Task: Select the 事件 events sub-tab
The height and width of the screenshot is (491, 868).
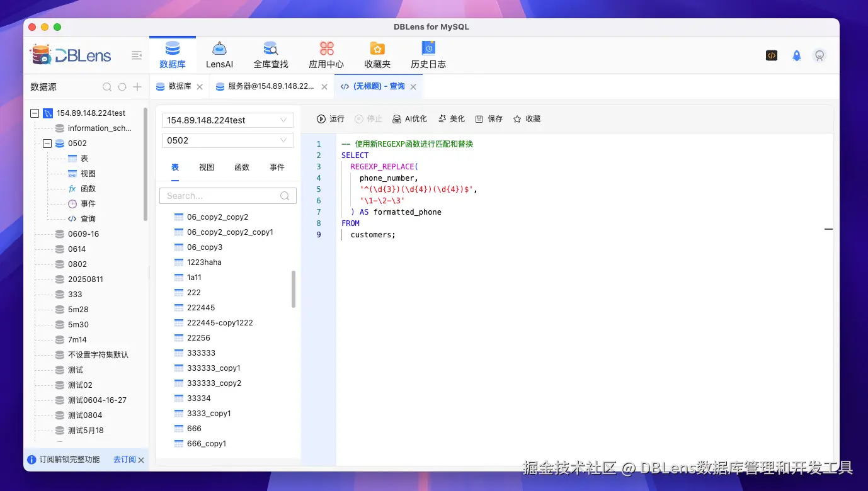Action: tap(277, 167)
